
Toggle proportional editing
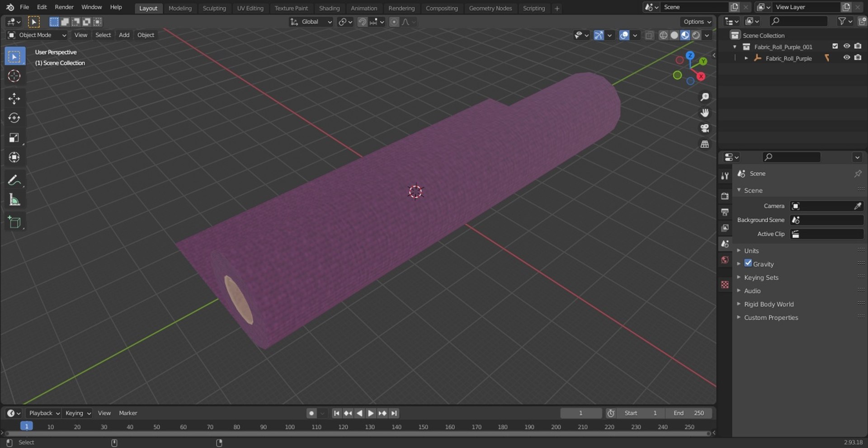coord(394,22)
